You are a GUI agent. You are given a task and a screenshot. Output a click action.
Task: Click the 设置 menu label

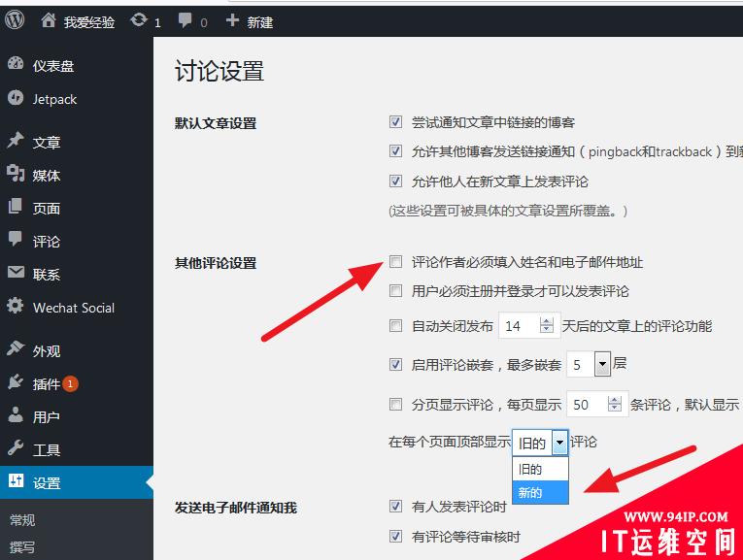pyautogui.click(x=47, y=482)
